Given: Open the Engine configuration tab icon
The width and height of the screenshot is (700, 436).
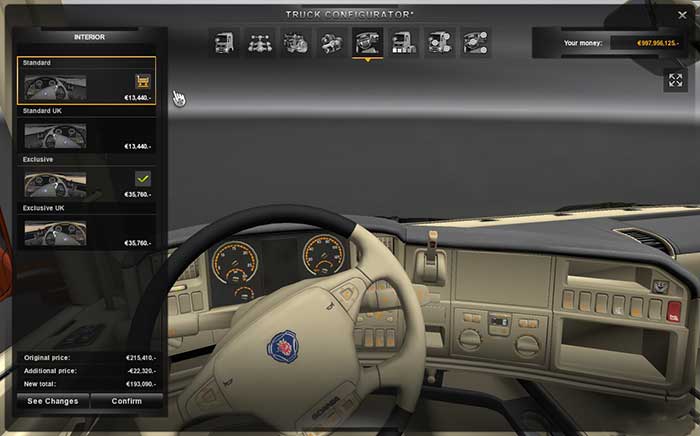Looking at the screenshot, I should click(x=296, y=43).
